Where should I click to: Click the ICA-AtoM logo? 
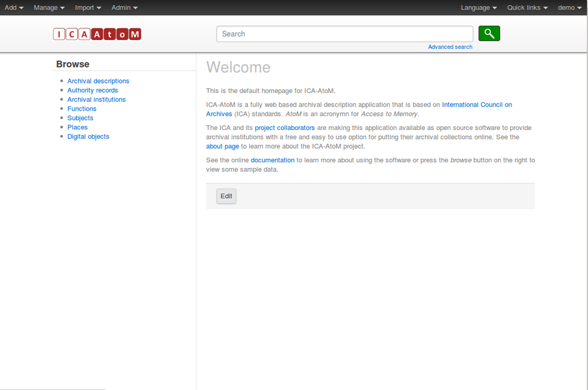(x=96, y=34)
